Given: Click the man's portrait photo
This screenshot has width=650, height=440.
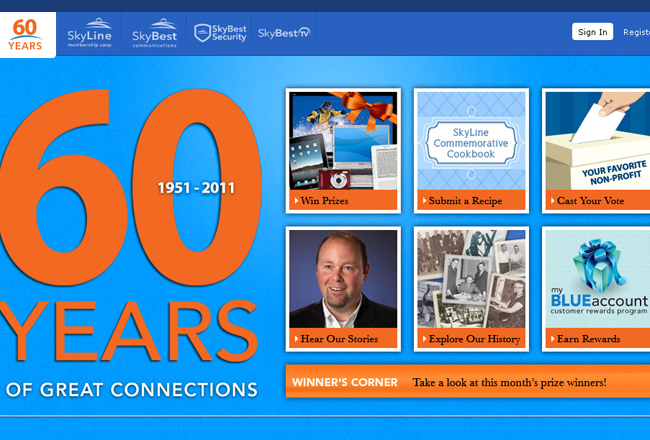Looking at the screenshot, I should point(343,279).
